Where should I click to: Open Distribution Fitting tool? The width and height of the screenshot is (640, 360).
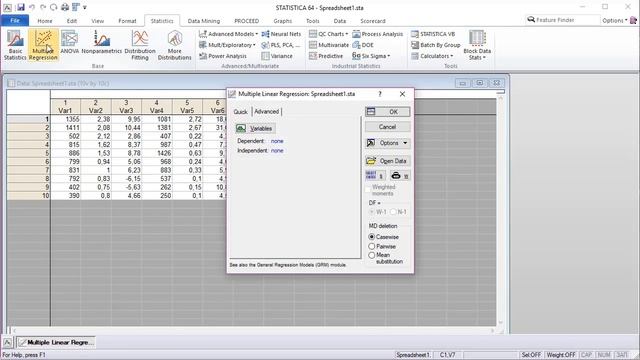[x=140, y=45]
